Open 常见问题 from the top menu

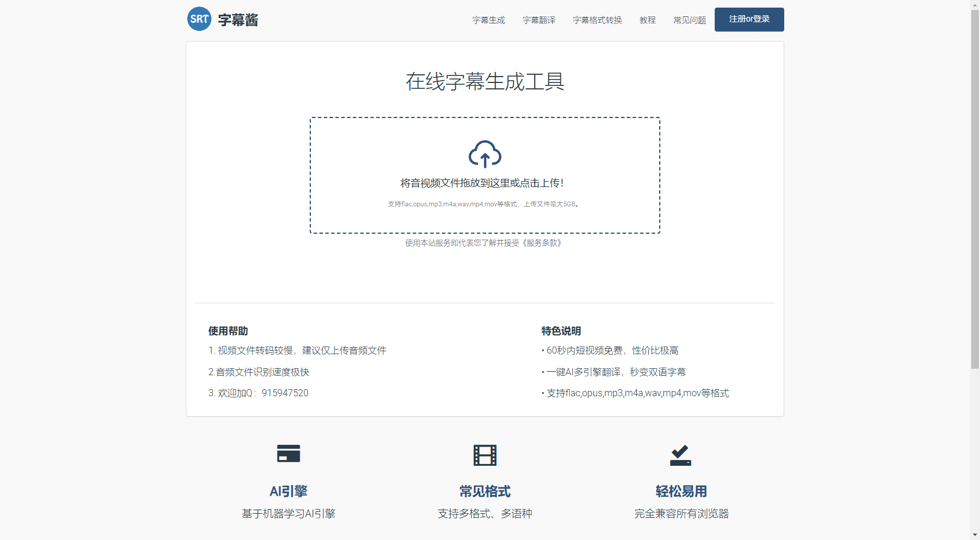click(690, 20)
